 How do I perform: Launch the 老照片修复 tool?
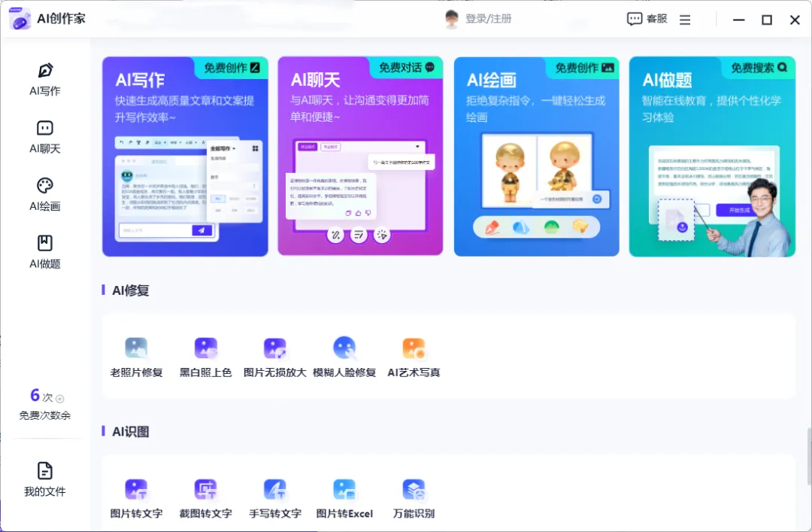pyautogui.click(x=137, y=356)
